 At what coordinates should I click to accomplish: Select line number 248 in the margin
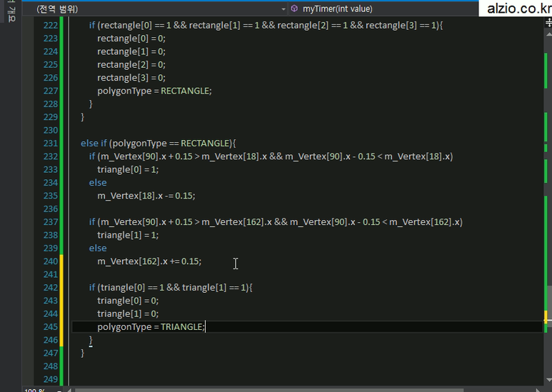point(50,366)
